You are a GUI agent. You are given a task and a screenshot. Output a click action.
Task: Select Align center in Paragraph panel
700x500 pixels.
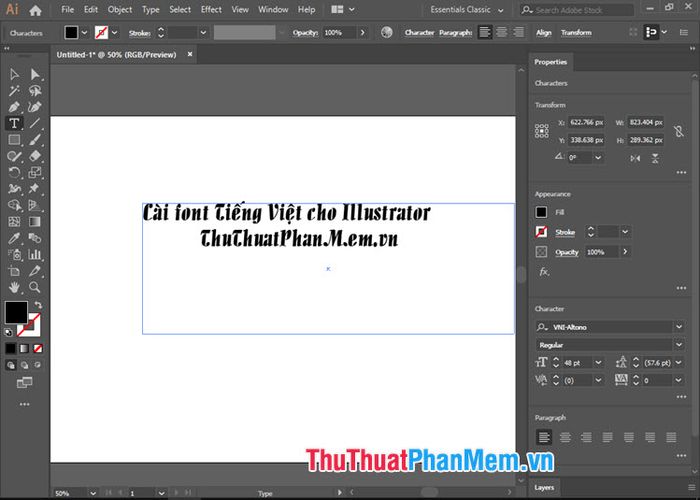tap(565, 437)
